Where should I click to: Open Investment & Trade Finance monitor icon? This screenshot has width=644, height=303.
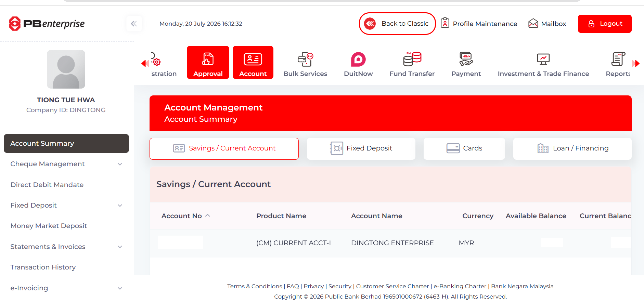543,59
